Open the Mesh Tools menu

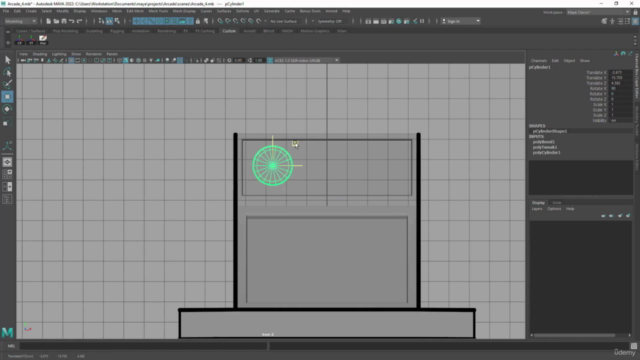[x=158, y=11]
